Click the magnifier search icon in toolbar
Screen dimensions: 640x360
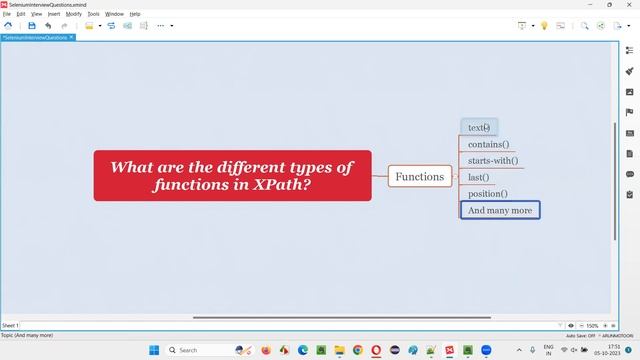coord(585,26)
